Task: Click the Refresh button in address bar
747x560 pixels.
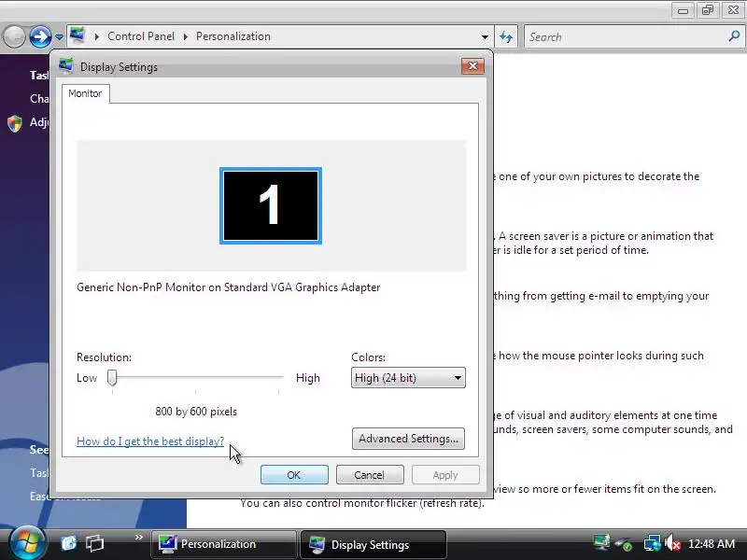Action: point(506,36)
